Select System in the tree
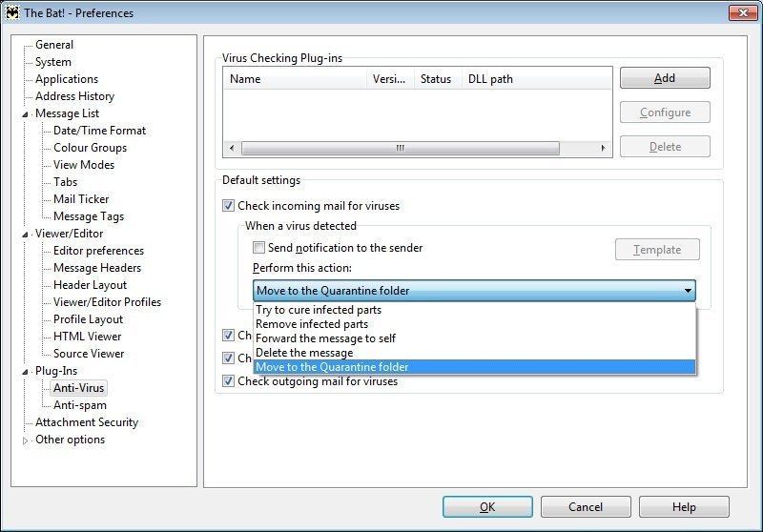Screen dimensions: 763x532 (53, 62)
